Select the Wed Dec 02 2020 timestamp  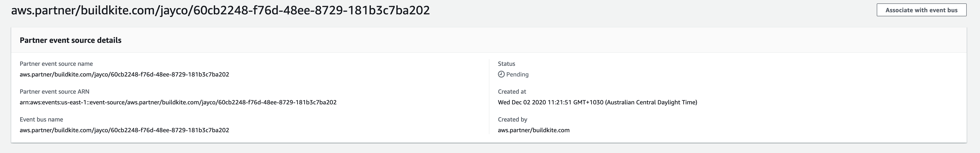coord(597,102)
